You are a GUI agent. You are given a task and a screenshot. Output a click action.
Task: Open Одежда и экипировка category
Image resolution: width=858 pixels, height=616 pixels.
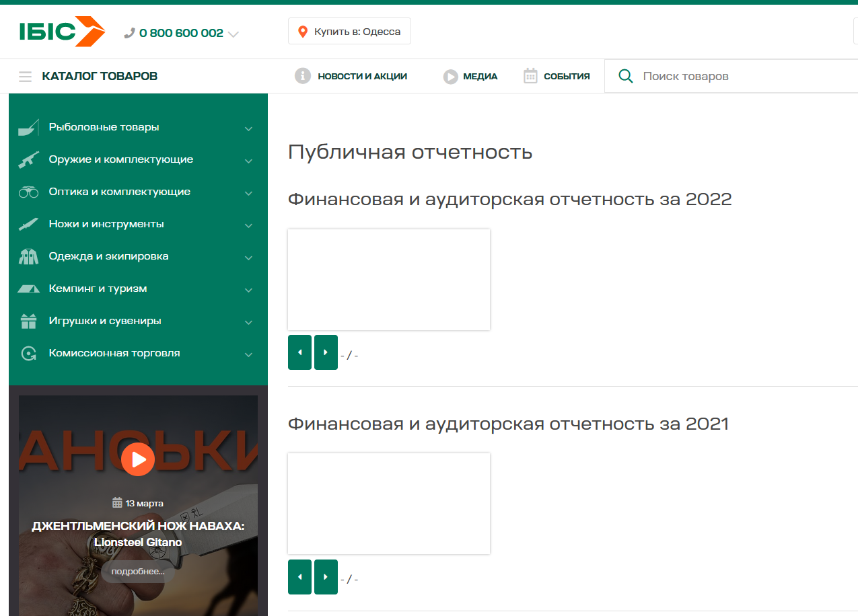click(x=109, y=256)
